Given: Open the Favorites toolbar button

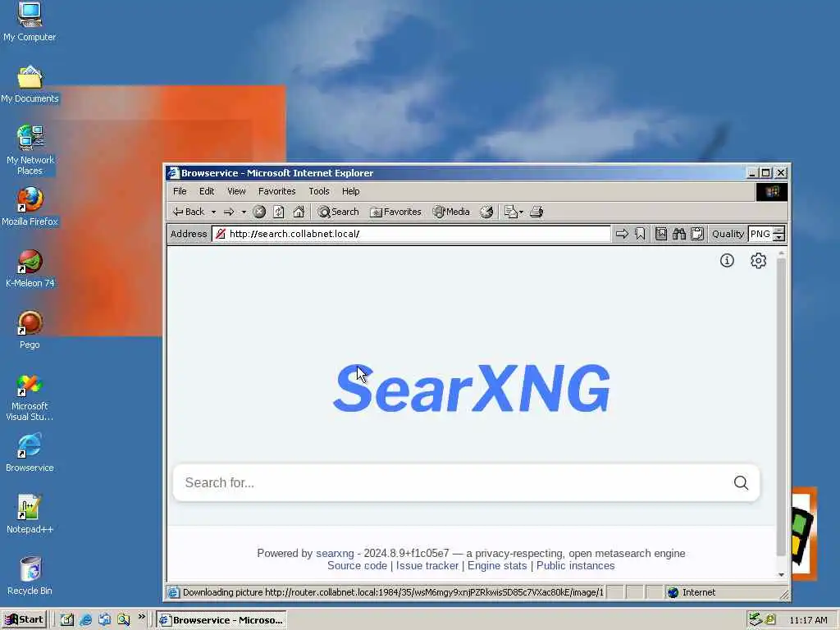Looking at the screenshot, I should coord(396,212).
